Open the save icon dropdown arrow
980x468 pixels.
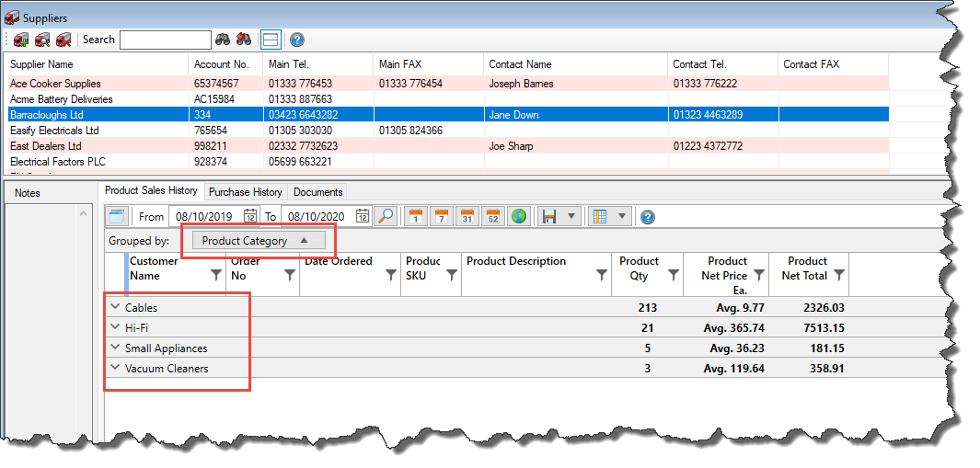(572, 216)
